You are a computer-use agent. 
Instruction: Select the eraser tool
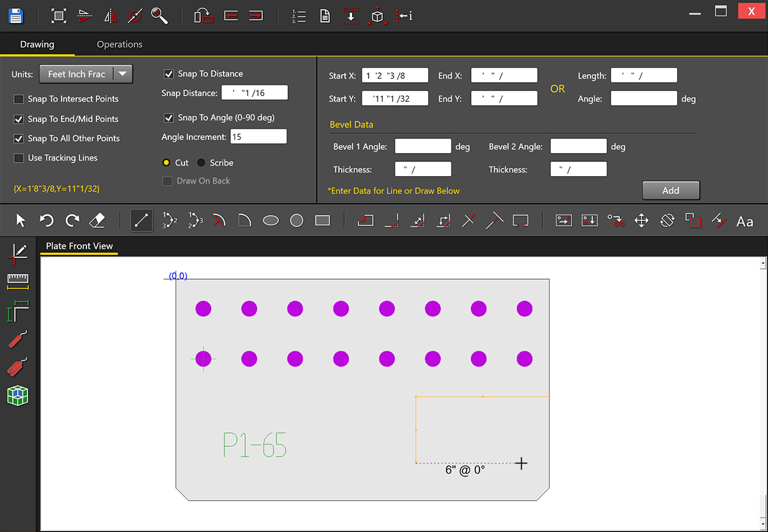[x=97, y=221]
